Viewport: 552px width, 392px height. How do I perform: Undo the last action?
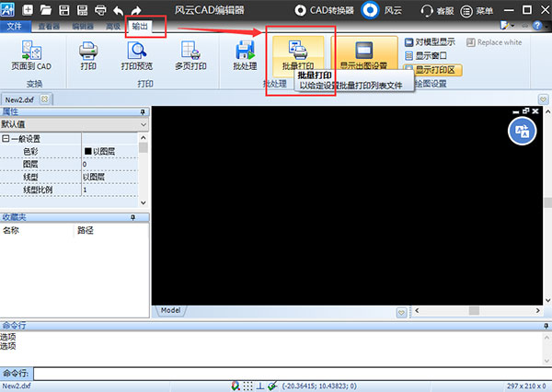click(x=119, y=10)
